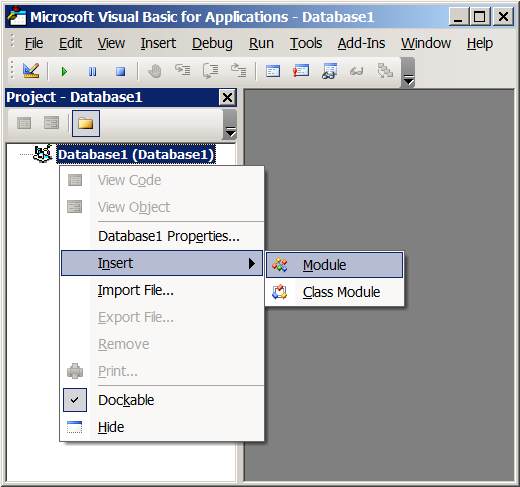Open the File menu
The width and height of the screenshot is (520, 487).
[34, 43]
